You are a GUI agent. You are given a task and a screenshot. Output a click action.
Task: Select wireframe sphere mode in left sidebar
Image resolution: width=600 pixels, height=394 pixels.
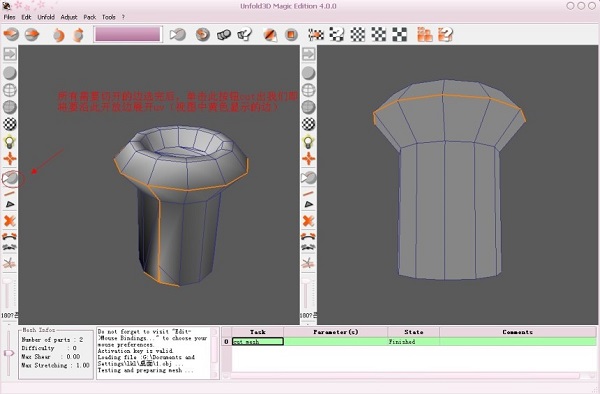(10, 90)
